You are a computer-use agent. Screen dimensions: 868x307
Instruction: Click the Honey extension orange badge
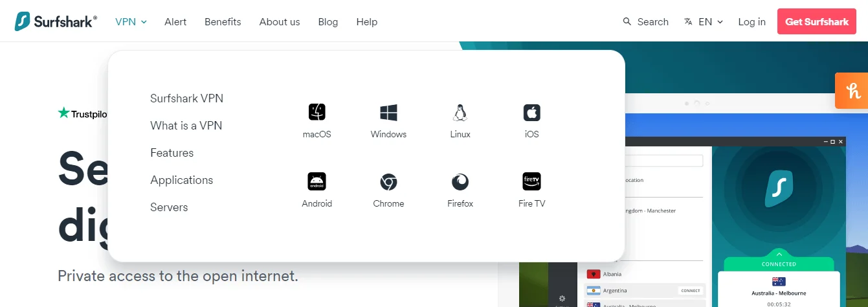(852, 90)
